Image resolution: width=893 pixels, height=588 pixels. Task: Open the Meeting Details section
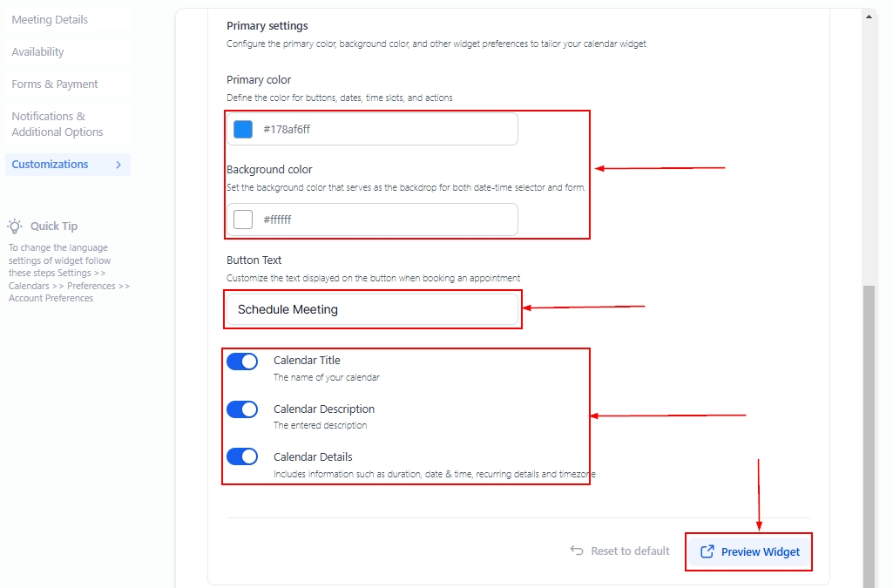(50, 19)
